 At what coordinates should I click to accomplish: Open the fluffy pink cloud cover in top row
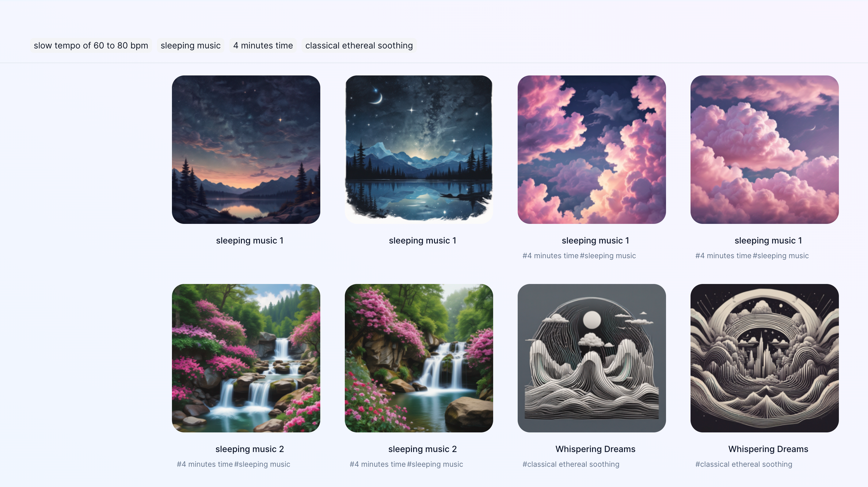(764, 149)
